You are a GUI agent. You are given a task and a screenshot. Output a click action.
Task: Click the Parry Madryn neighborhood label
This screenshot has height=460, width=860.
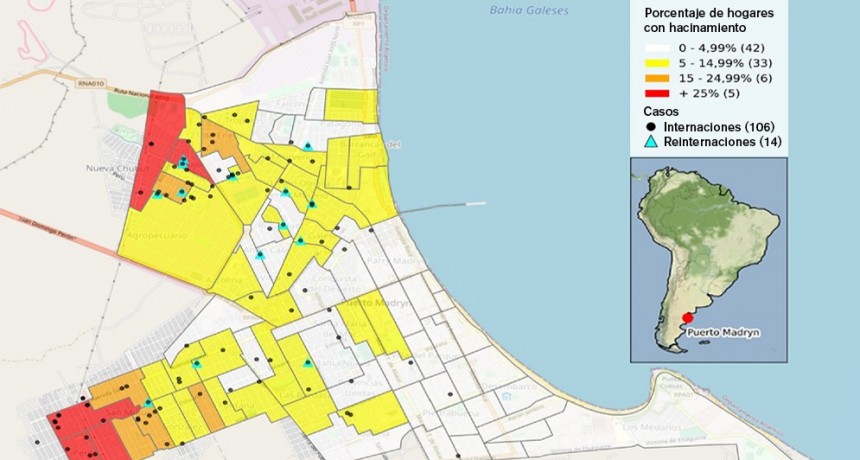point(395,260)
